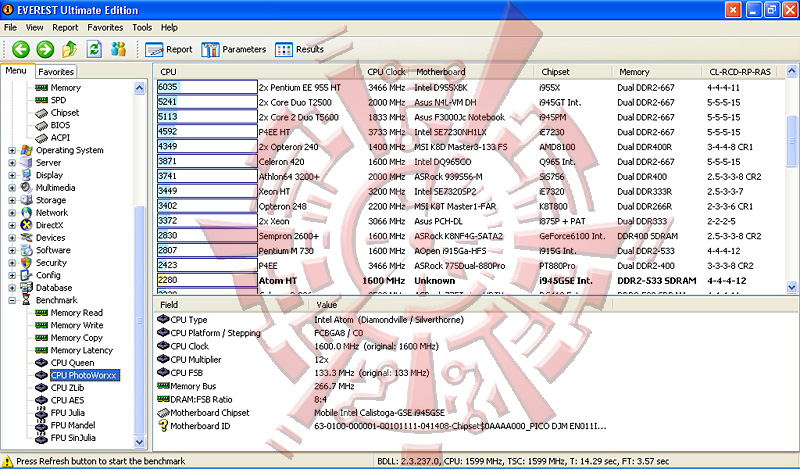
Task: Go forward with the green right arrow
Action: (45, 50)
